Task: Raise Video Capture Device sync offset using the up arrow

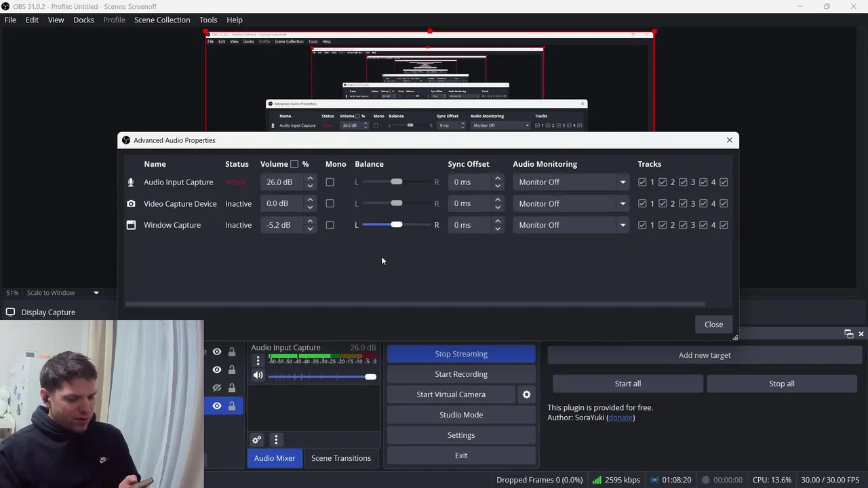Action: point(498,200)
